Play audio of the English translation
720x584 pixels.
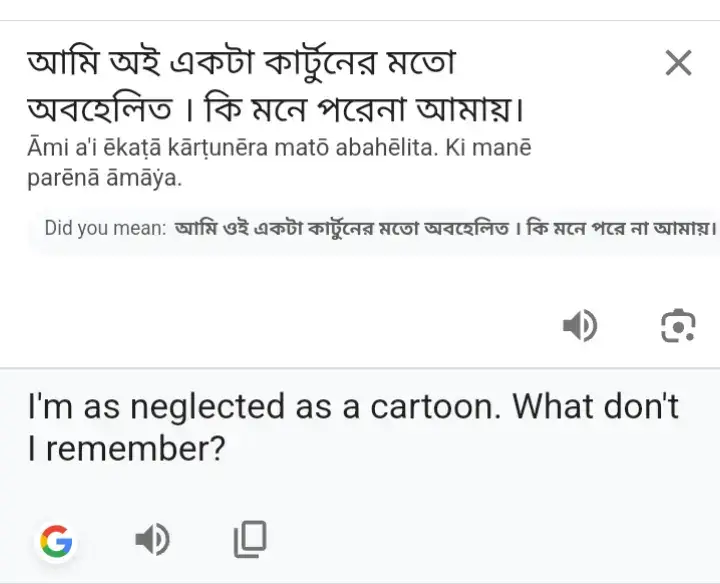coord(152,539)
